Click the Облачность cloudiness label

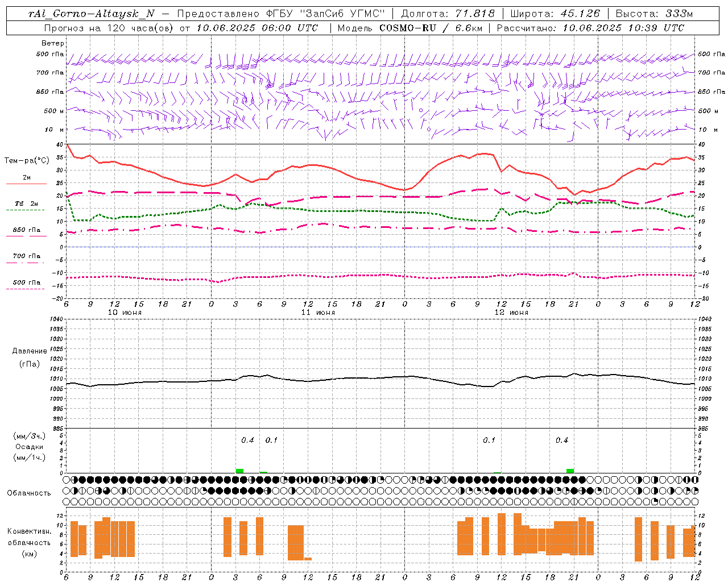click(29, 493)
